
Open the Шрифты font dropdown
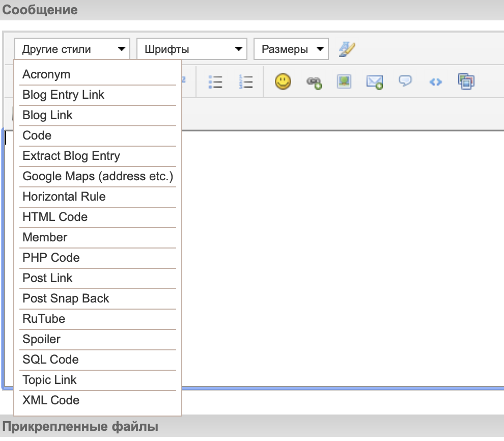tap(192, 49)
